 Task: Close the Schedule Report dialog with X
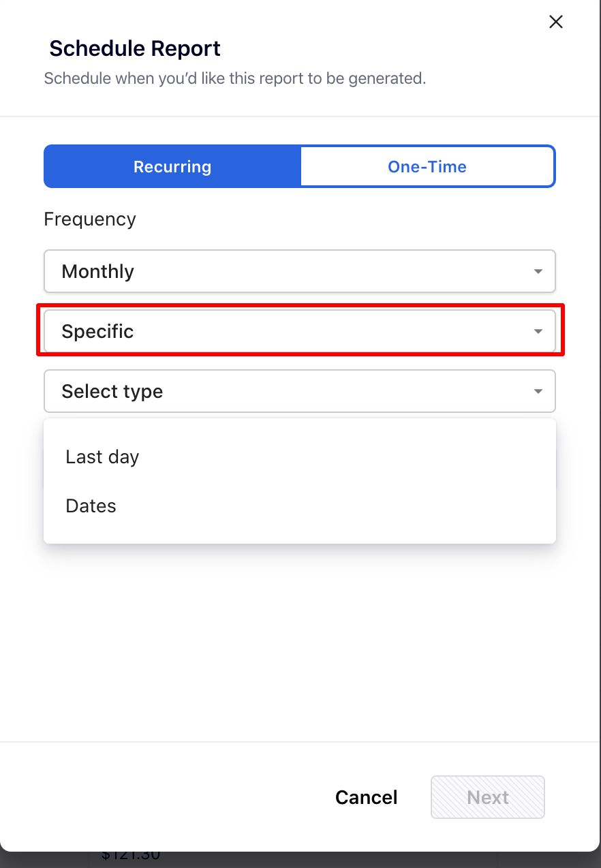556,22
